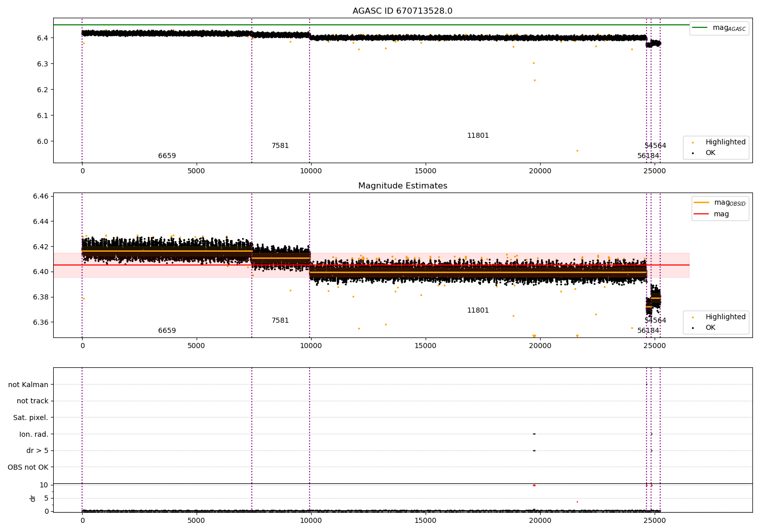Click the '20000' x tick under middle plot

pyautogui.click(x=540, y=346)
